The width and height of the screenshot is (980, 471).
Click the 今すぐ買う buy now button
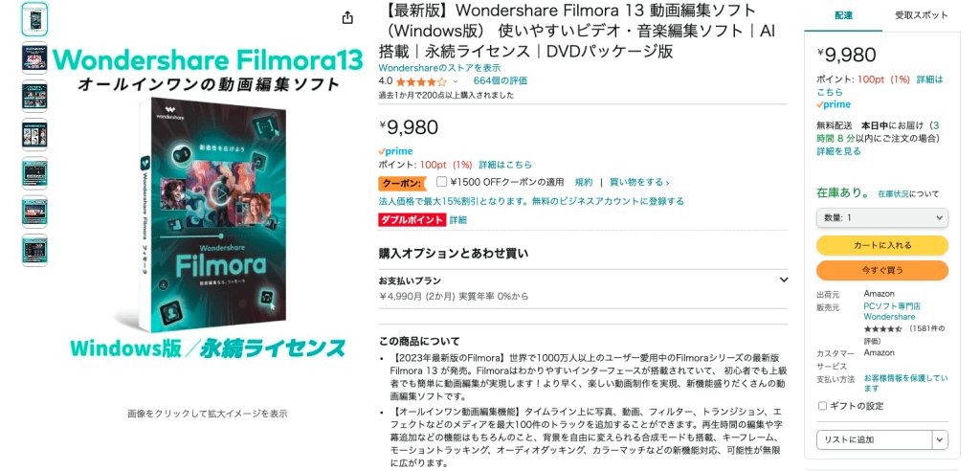tap(881, 270)
